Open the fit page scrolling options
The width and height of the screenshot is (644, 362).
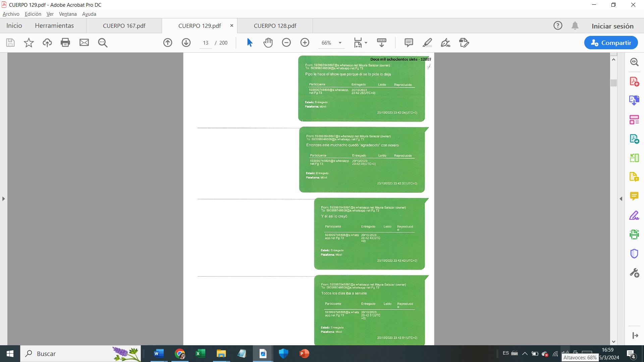click(x=361, y=43)
